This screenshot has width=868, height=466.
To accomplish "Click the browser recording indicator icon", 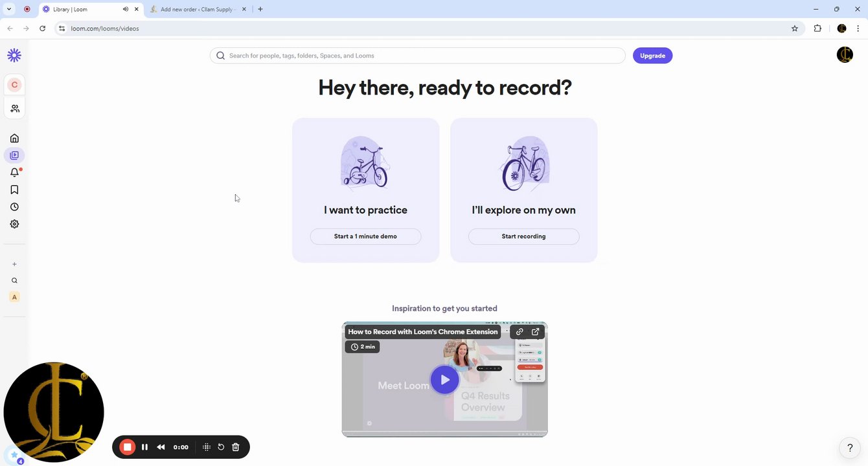I will click(x=27, y=9).
